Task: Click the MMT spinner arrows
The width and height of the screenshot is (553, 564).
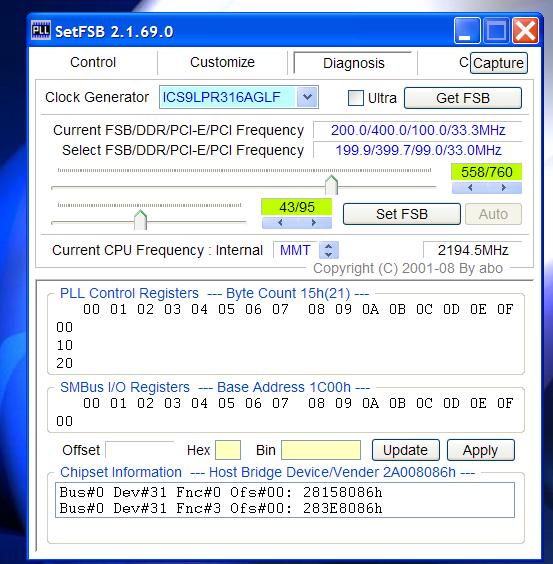Action: (328, 250)
